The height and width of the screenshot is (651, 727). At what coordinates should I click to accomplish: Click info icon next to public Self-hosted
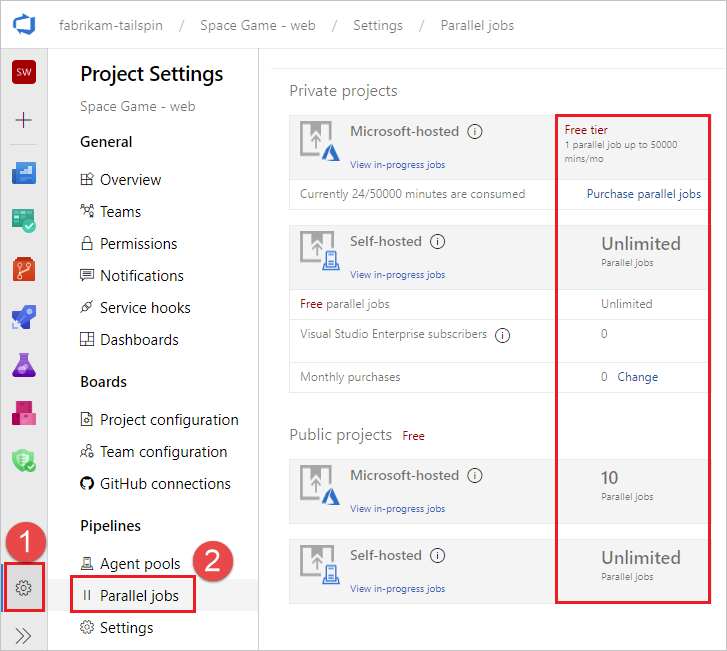coord(437,555)
